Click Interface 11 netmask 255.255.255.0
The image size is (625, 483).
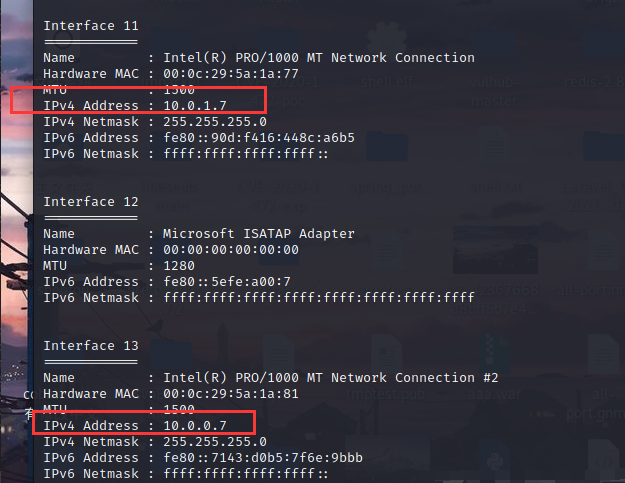tap(215, 122)
